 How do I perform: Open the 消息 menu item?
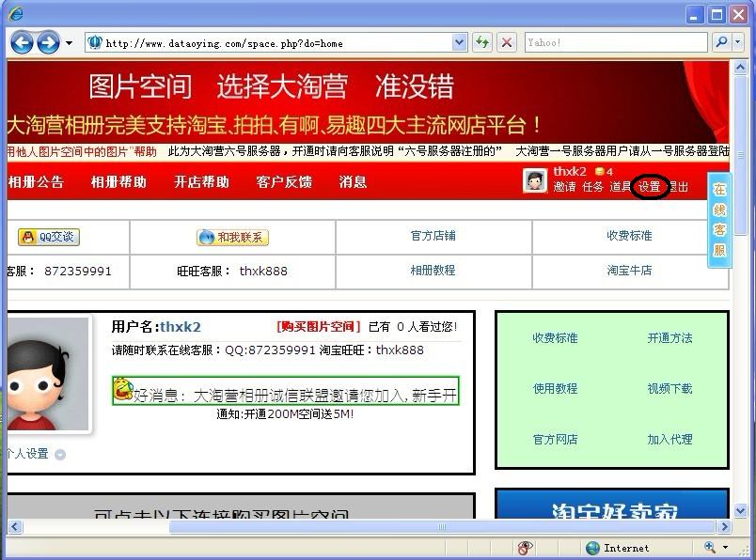click(x=353, y=182)
